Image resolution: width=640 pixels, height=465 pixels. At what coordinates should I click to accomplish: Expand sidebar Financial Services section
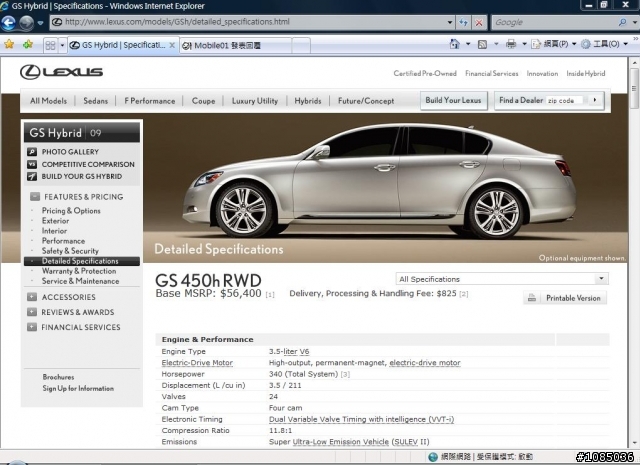coord(32,327)
